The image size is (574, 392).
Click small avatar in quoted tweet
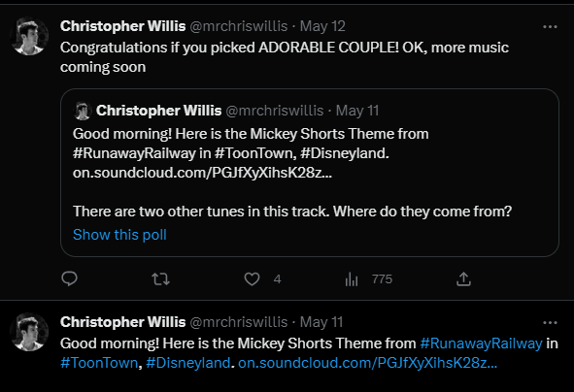[83, 111]
